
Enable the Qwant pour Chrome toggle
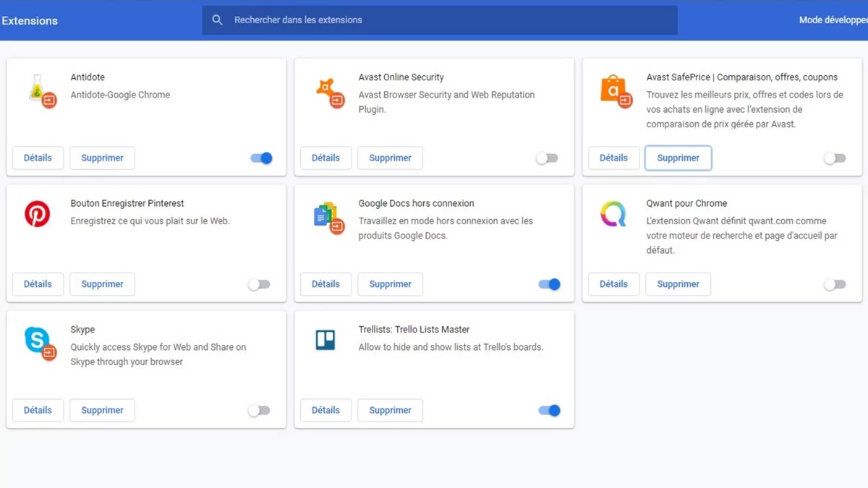[x=835, y=285]
